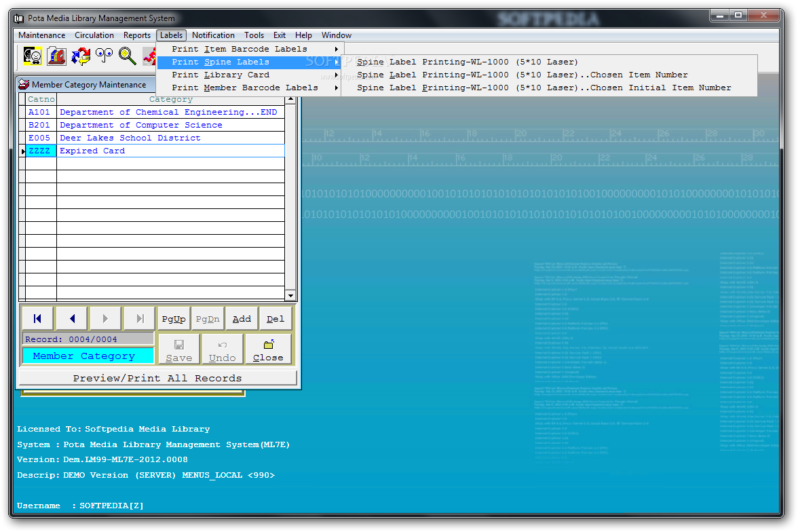Expand Print Library Card submenu
The image size is (798, 532).
(250, 75)
